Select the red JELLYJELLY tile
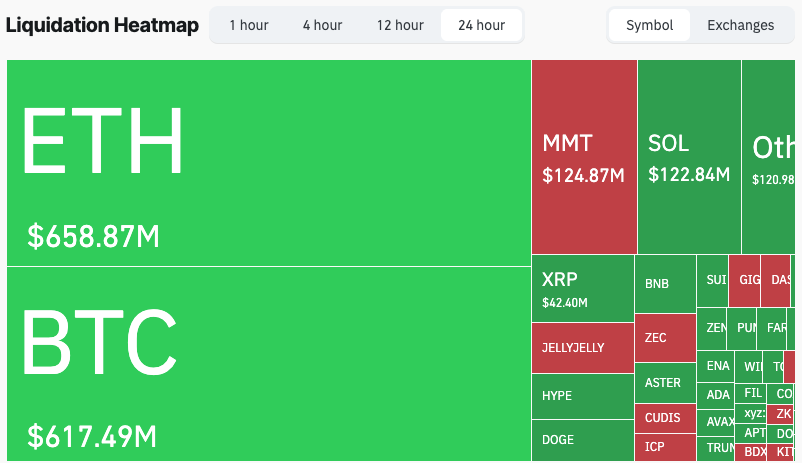The width and height of the screenshot is (802, 463). (582, 348)
